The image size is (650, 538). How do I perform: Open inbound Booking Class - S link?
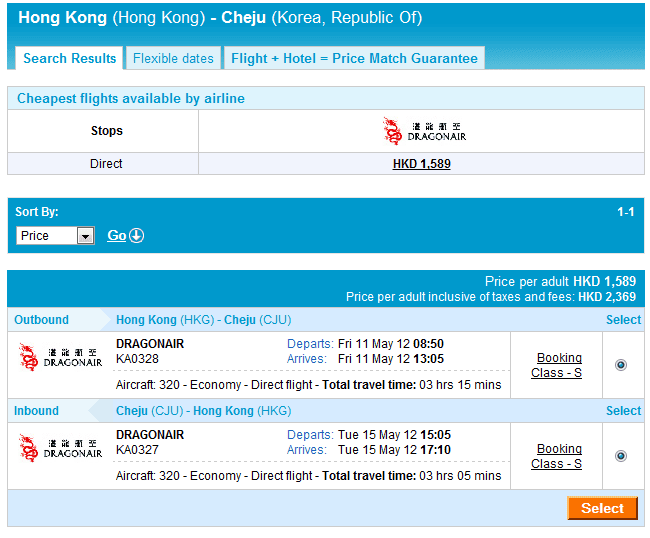pos(558,456)
